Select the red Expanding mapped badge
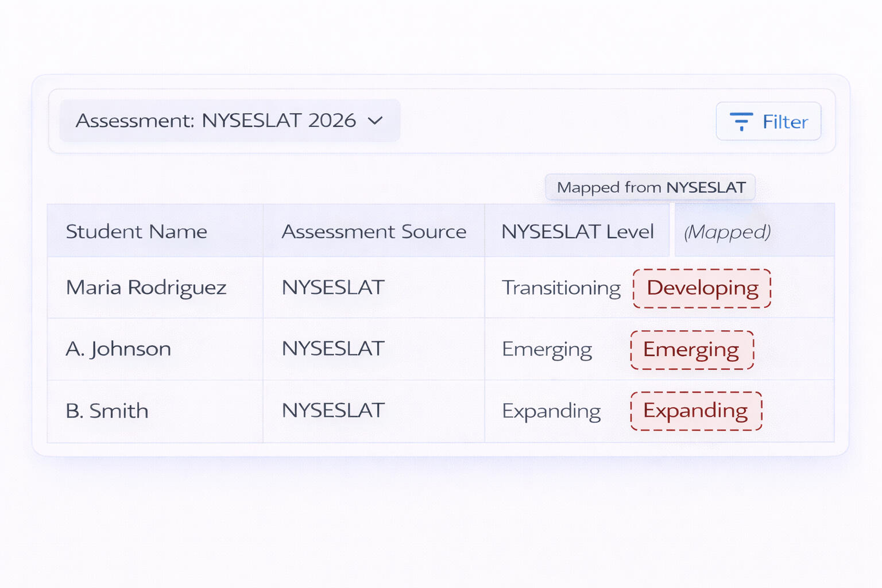 click(695, 411)
